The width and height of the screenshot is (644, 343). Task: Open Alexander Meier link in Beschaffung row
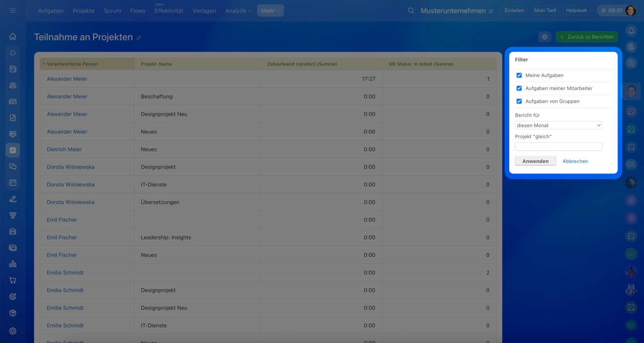[67, 97]
